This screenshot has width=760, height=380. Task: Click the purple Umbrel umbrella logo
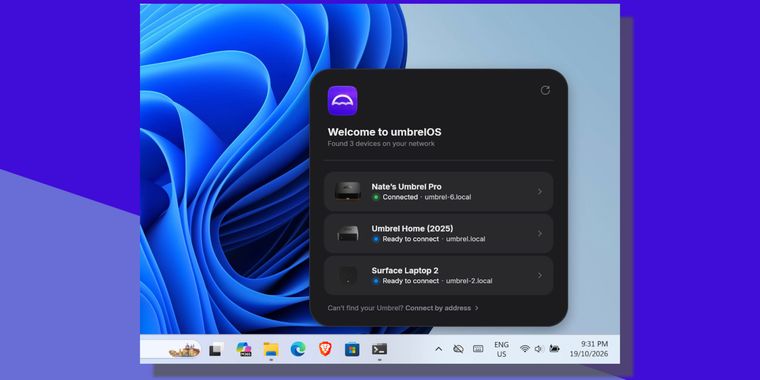pos(342,101)
